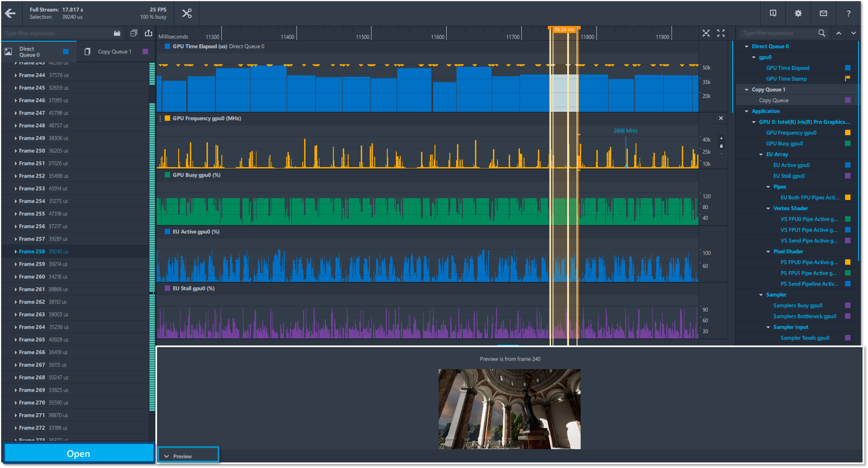This screenshot has width=868, height=468.
Task: Switch to Copy Queue 1 tab
Action: pos(115,52)
